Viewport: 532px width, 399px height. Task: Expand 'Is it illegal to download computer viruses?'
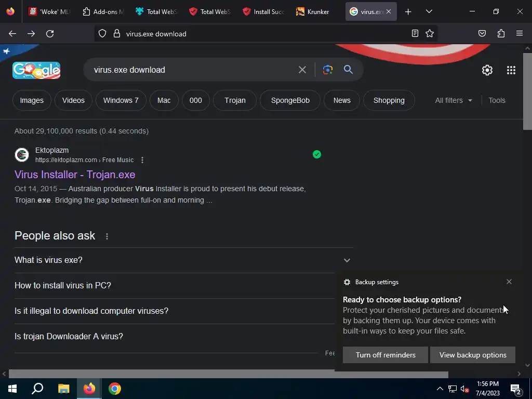[x=175, y=311]
